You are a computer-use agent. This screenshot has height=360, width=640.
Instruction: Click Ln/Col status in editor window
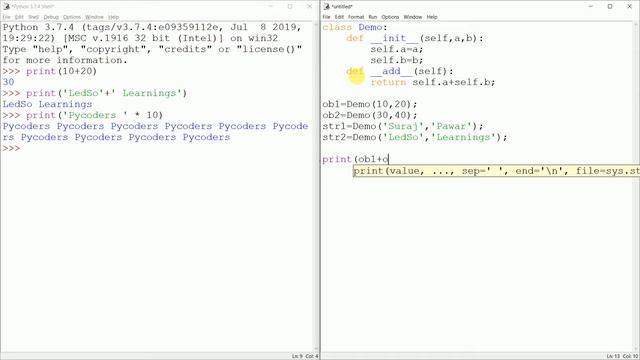point(622,356)
